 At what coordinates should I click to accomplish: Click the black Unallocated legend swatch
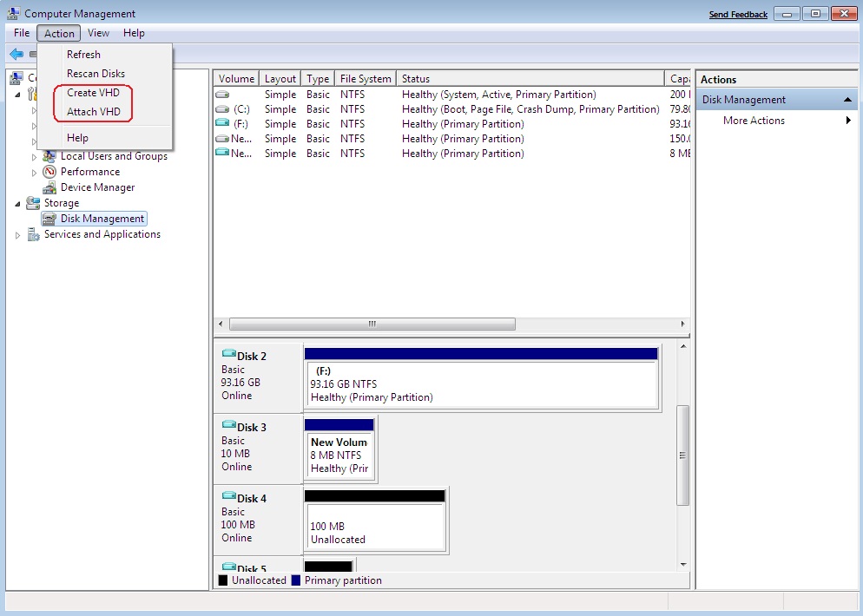click(x=223, y=580)
